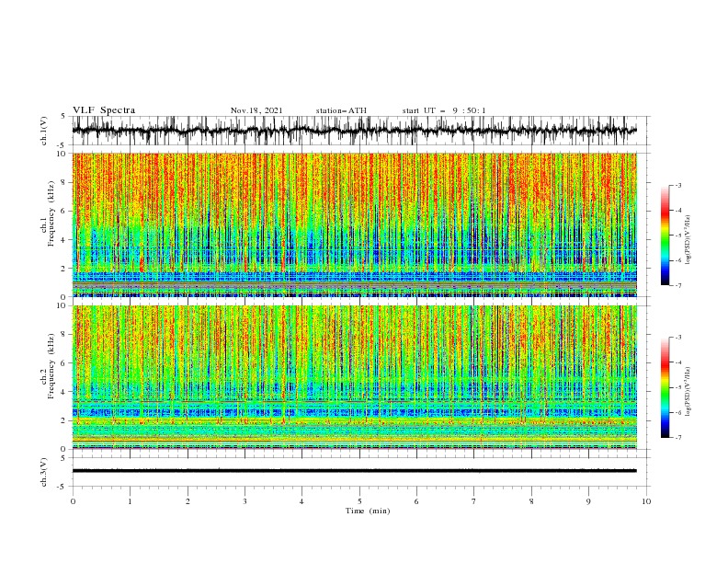The image size is (728, 563).
Task: Click the ch.1 colorbar log(PSD) title
Action: tap(688, 239)
